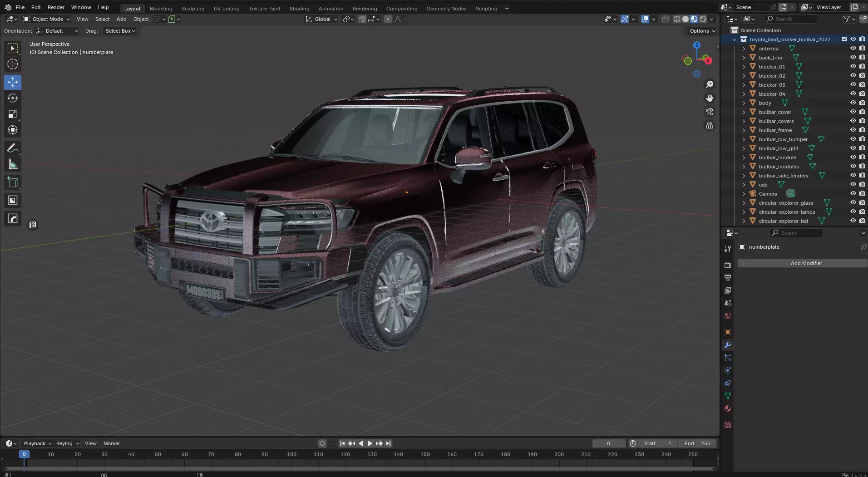
Task: Open the Object Data properties tab
Action: click(x=728, y=396)
